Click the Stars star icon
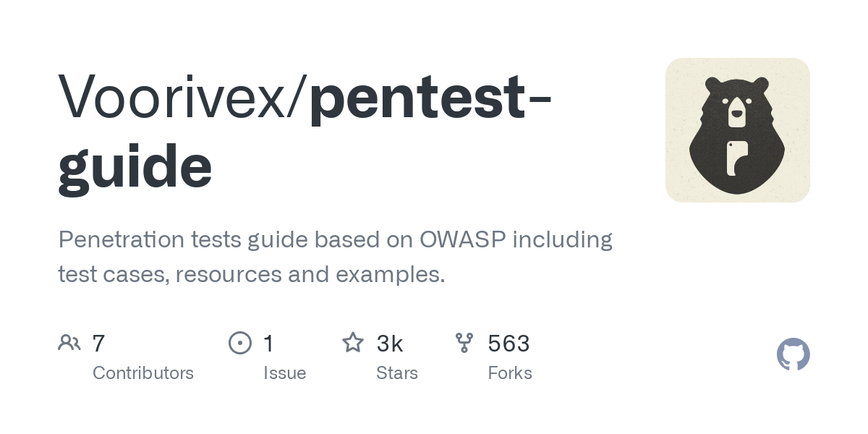This screenshot has height=434, width=868. pos(353,342)
